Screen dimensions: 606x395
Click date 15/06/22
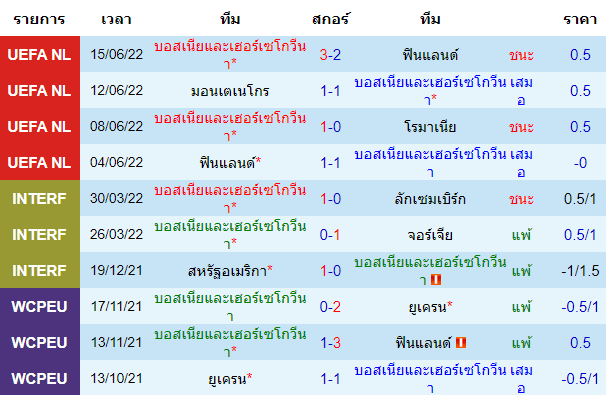pos(116,54)
